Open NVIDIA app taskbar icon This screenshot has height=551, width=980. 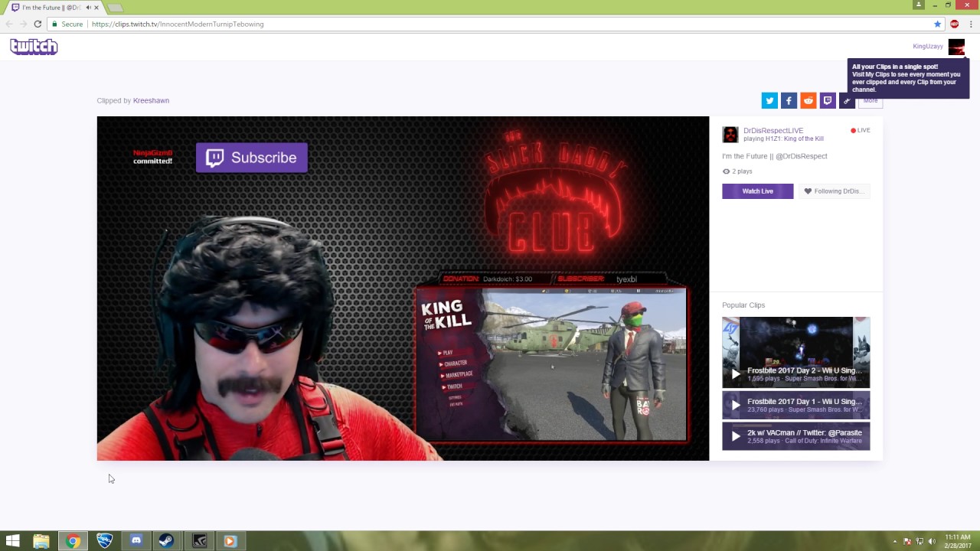pyautogui.click(x=198, y=541)
